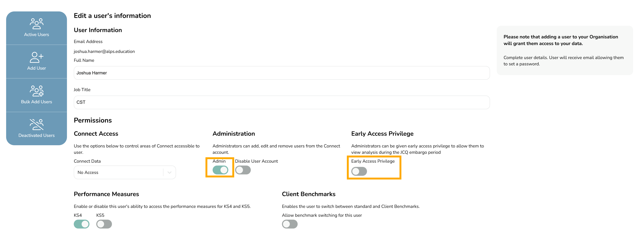Click the Connect Data label

[x=87, y=161]
